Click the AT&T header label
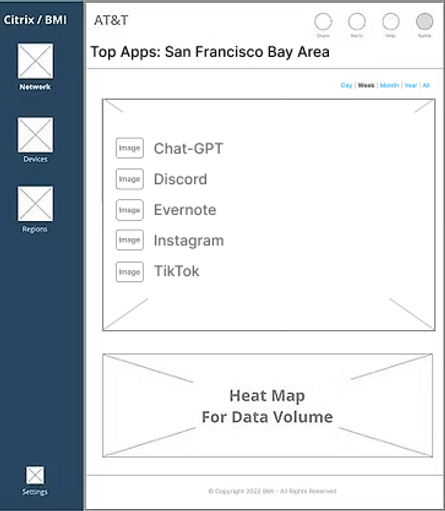 pyautogui.click(x=111, y=21)
